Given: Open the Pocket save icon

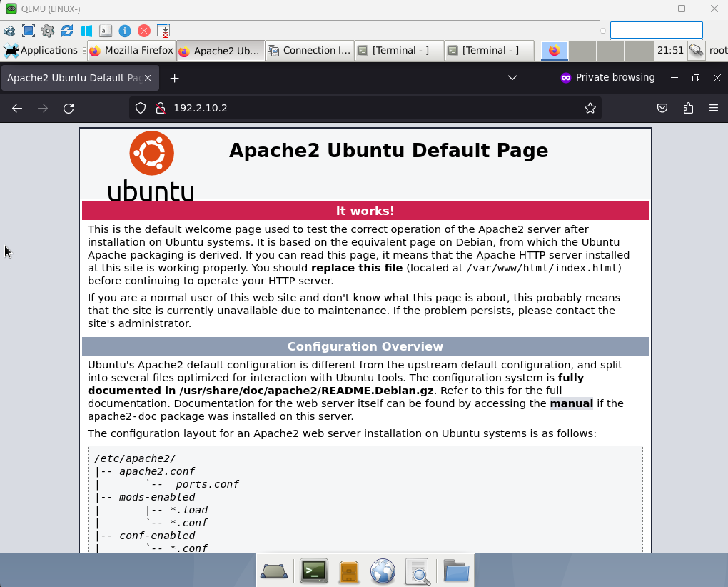Looking at the screenshot, I should point(662,109).
